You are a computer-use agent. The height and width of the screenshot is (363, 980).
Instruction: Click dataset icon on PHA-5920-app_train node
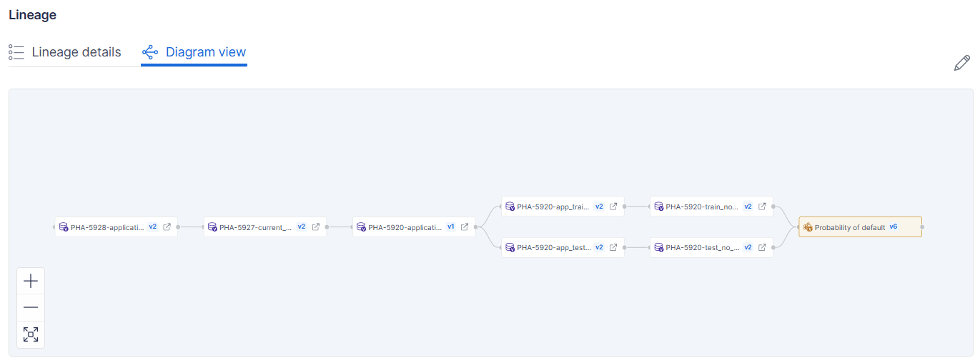pos(510,207)
